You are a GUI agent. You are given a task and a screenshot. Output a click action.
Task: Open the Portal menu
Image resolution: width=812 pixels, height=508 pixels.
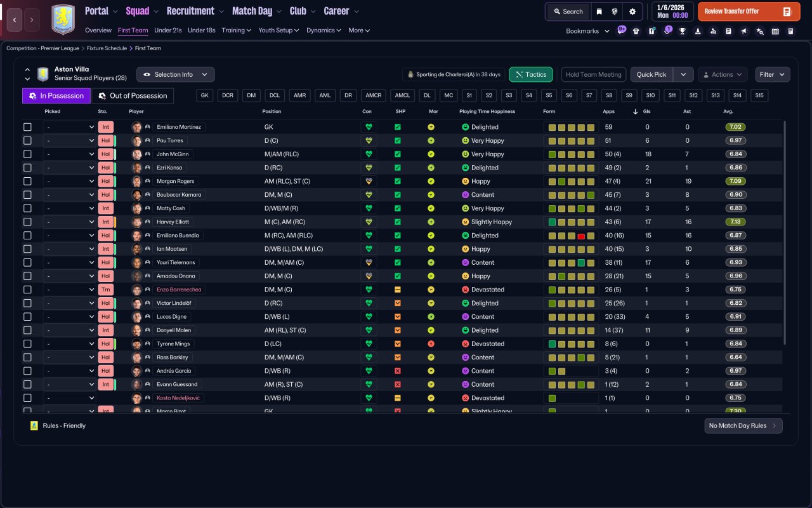pyautogui.click(x=101, y=11)
